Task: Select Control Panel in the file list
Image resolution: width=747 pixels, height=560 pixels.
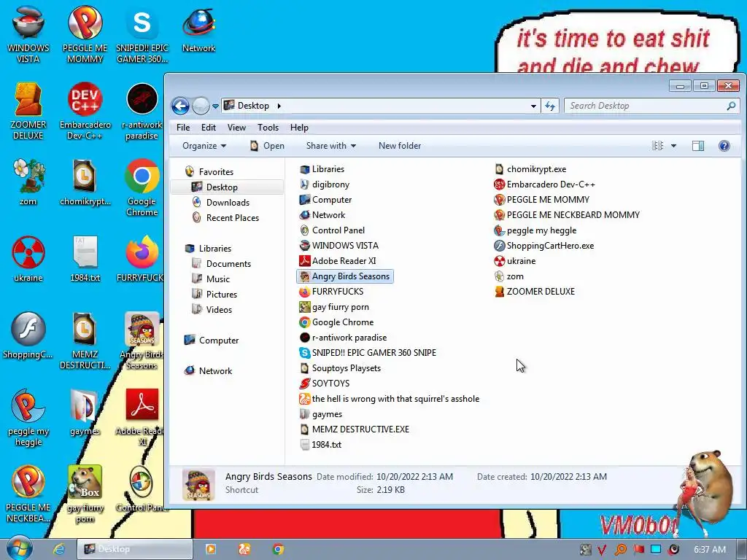Action: (x=332, y=230)
